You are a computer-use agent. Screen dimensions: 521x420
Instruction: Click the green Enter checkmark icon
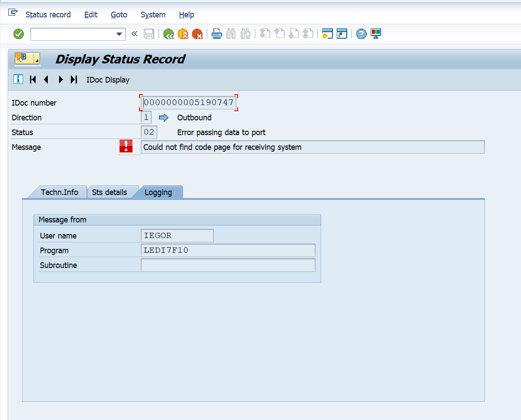pyautogui.click(x=19, y=34)
